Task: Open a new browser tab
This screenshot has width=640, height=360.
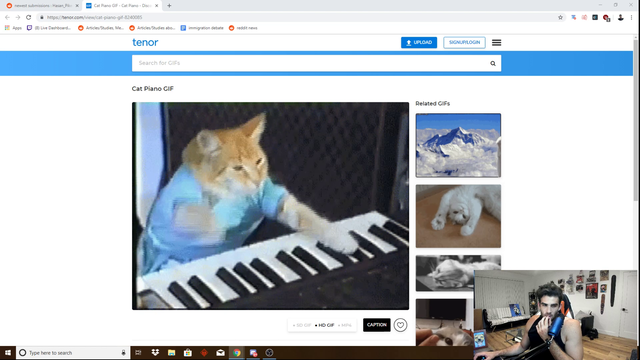Action: pyautogui.click(x=169, y=6)
